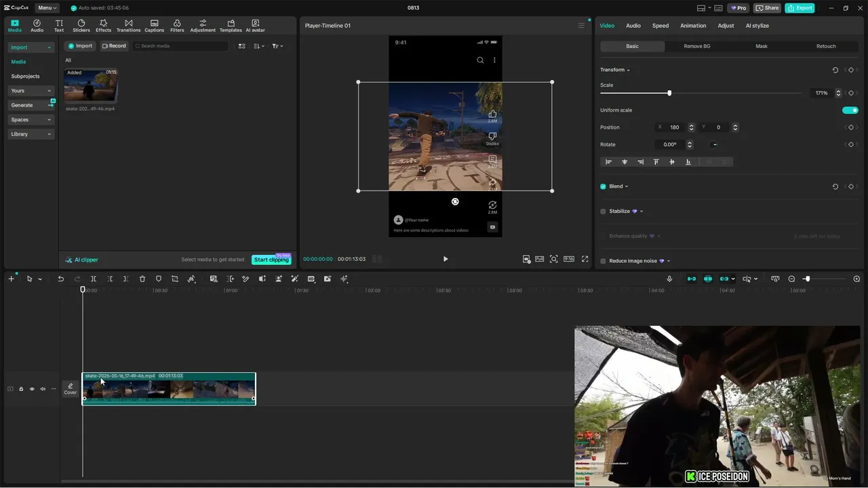Open the Text tool panel

click(59, 26)
